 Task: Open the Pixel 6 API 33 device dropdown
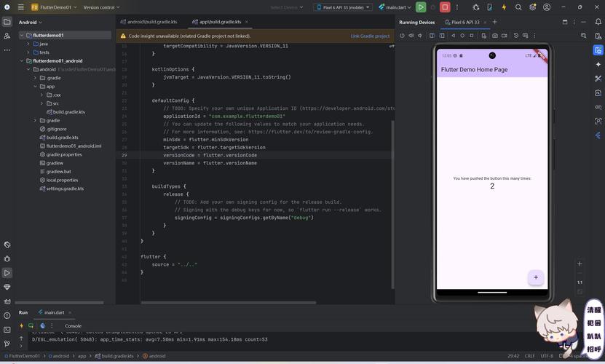(x=342, y=7)
